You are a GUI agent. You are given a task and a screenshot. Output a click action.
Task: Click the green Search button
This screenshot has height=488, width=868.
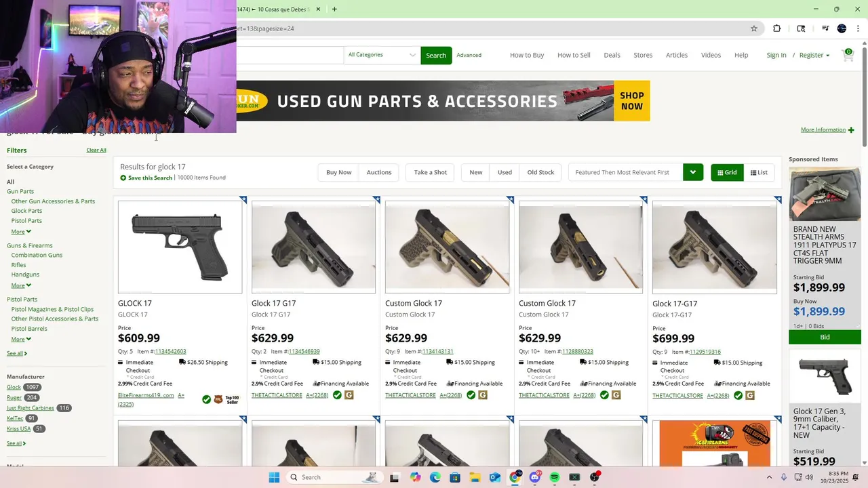(436, 55)
